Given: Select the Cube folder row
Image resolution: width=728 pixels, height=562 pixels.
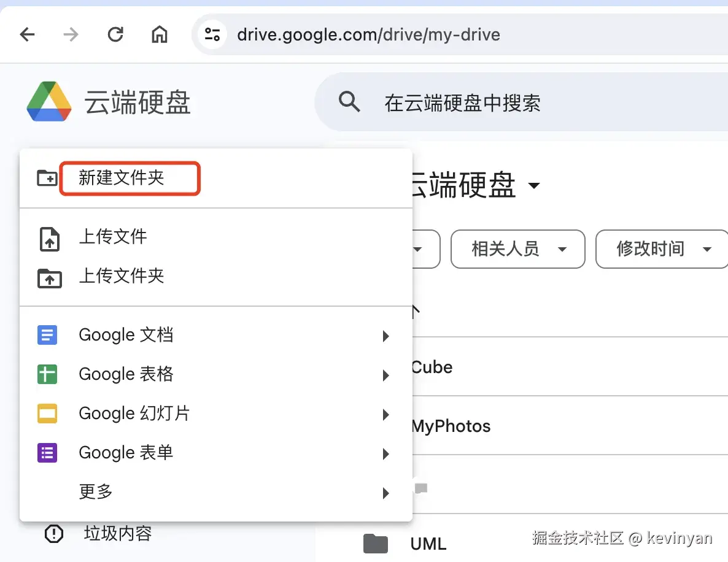Looking at the screenshot, I should pyautogui.click(x=570, y=367).
